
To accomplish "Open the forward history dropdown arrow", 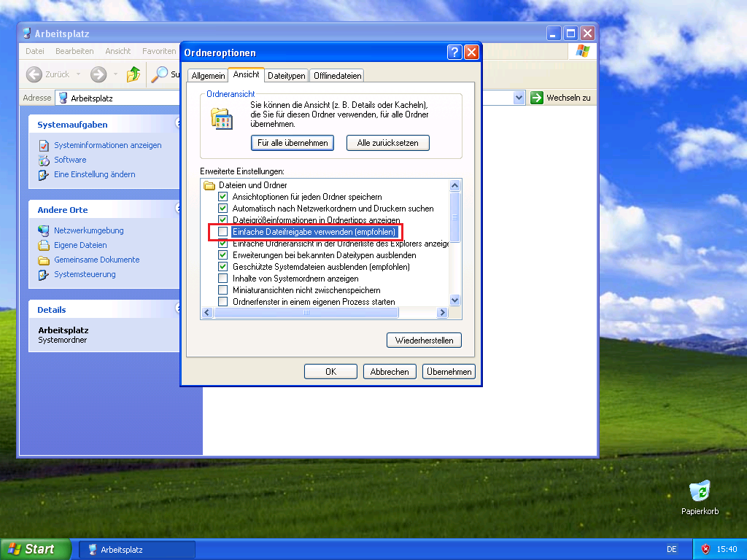I will click(x=115, y=74).
